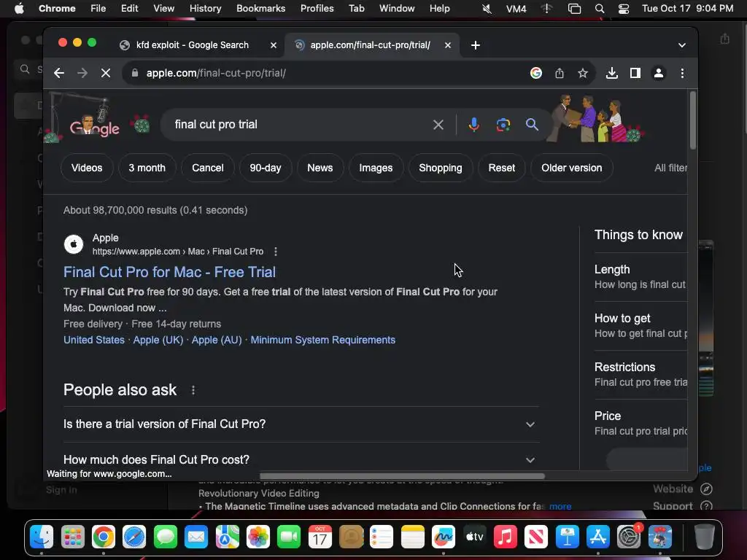Click the magnifier search button
Viewport: 747px width, 560px height.
(x=532, y=125)
